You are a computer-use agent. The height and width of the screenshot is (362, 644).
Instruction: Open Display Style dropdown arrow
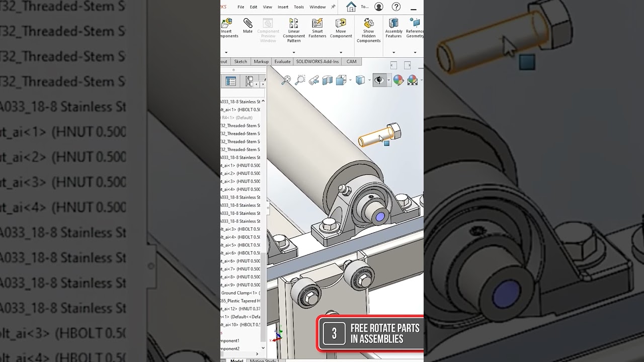point(369,80)
